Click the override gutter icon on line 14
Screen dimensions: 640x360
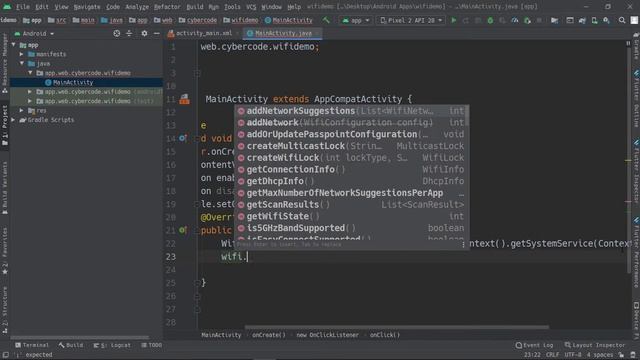[182, 138]
